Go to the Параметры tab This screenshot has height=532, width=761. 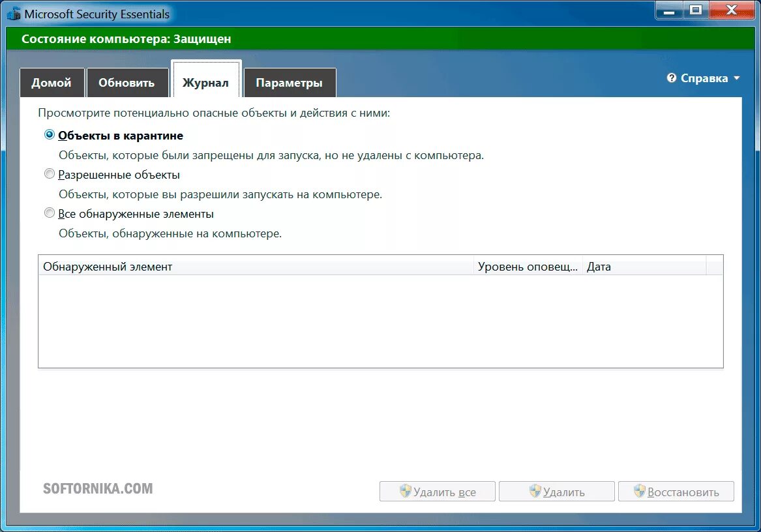pyautogui.click(x=290, y=83)
